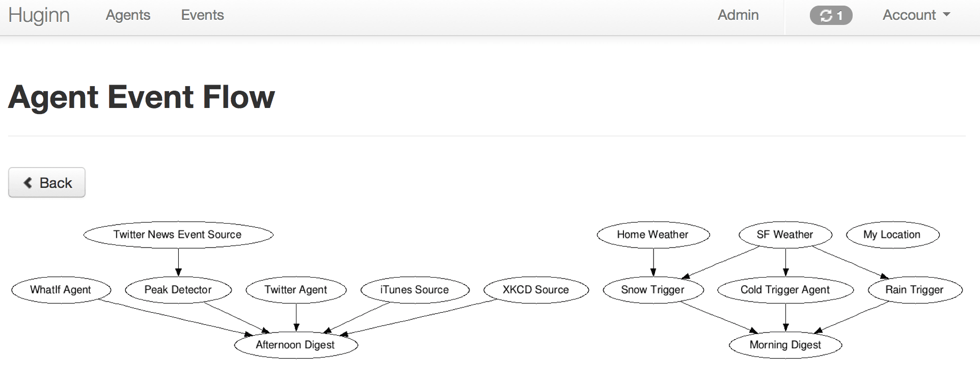Click the Back button chevron arrow
This screenshot has height=384, width=980.
click(28, 183)
